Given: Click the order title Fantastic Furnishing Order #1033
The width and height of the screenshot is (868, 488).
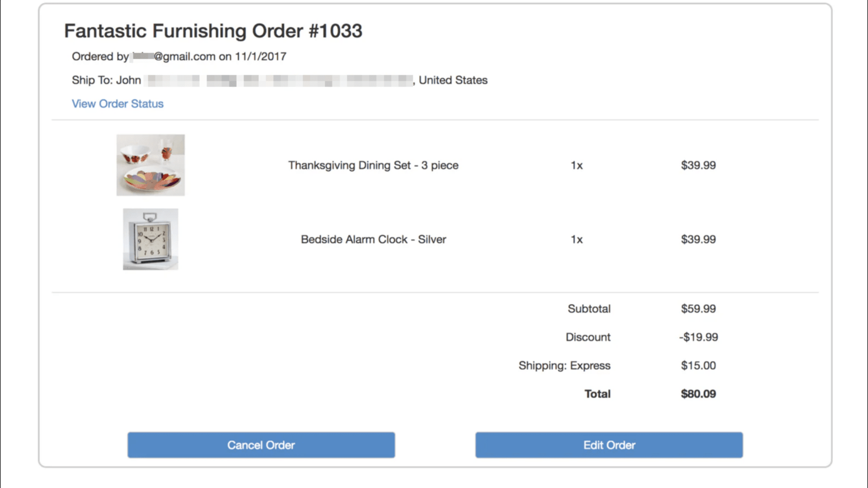Looking at the screenshot, I should (x=214, y=31).
